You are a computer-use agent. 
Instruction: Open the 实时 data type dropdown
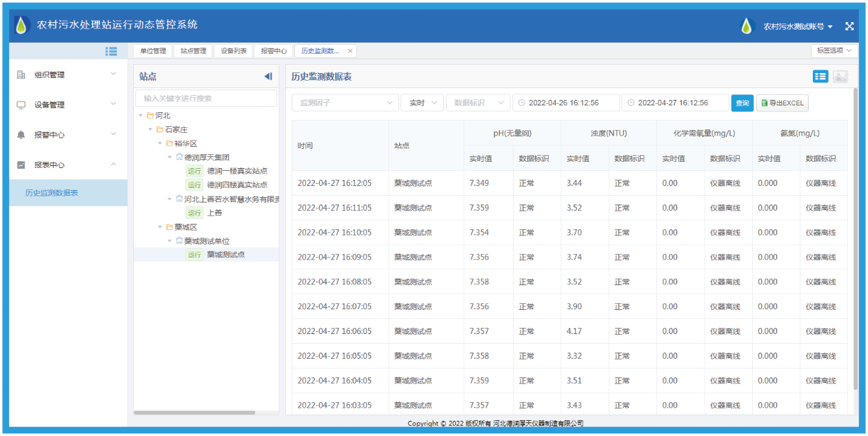tap(422, 103)
